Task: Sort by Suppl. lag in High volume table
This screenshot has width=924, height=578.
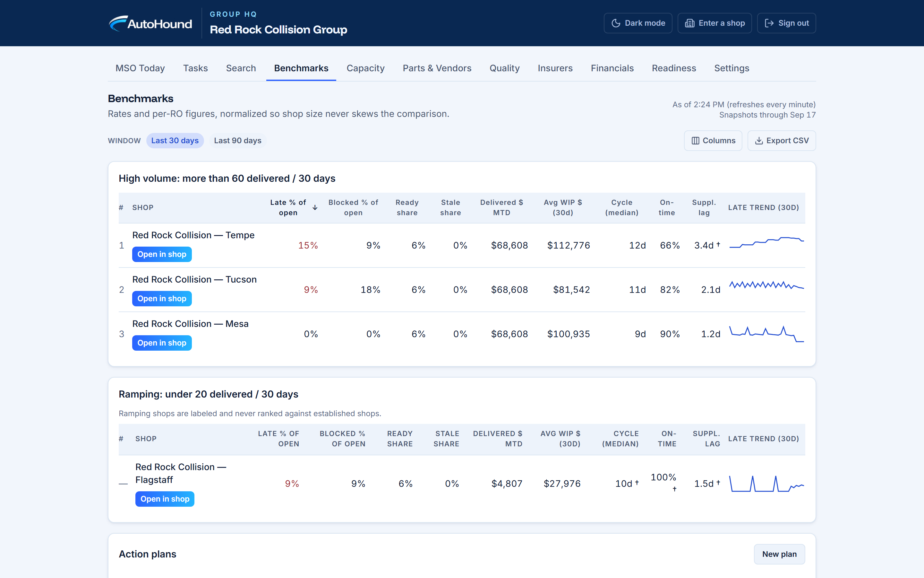Action: click(704, 207)
